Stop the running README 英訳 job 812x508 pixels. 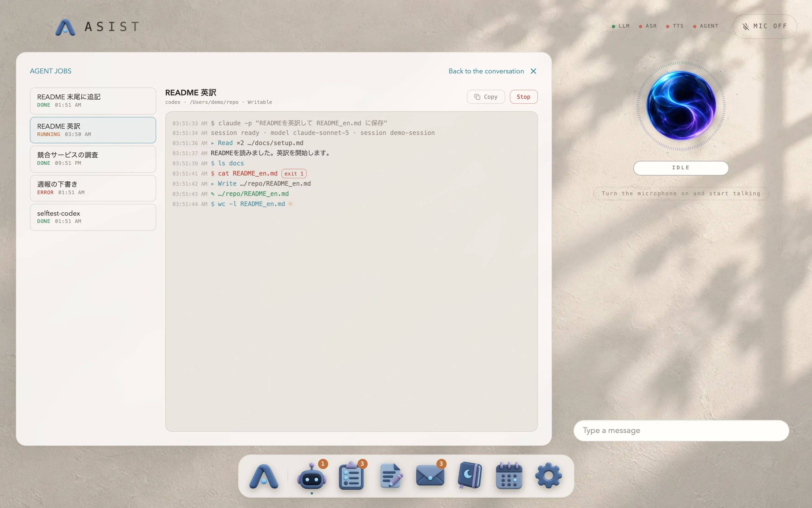524,97
